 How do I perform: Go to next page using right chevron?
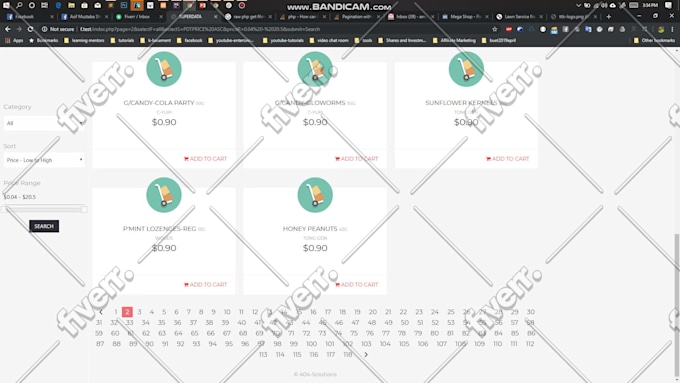point(366,354)
